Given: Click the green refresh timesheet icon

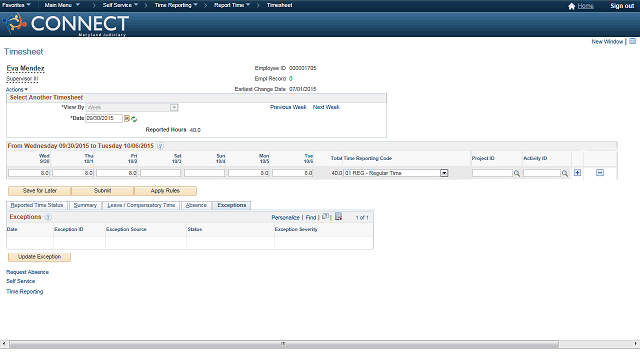Looking at the screenshot, I should click(134, 119).
